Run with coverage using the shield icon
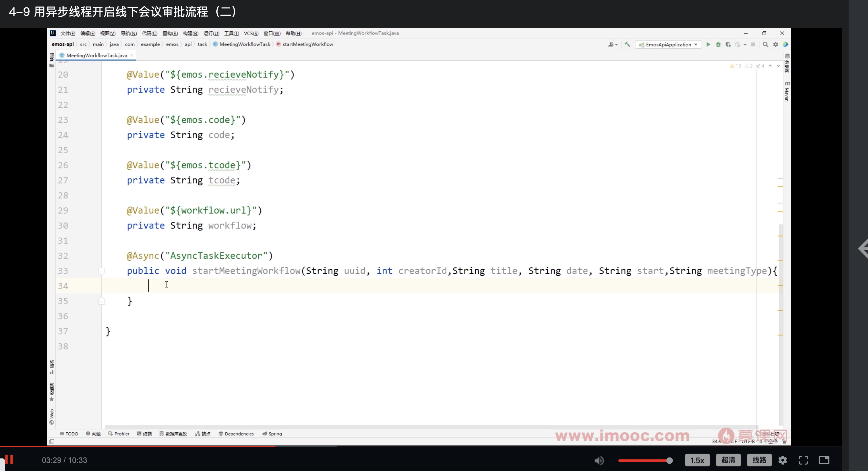Viewport: 868px width, 471px height. tap(728, 45)
